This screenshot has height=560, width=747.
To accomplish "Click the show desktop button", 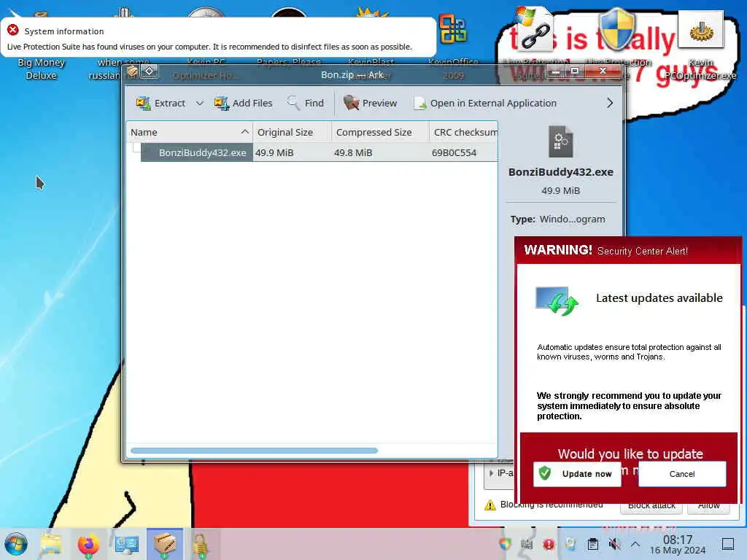I will point(727,544).
